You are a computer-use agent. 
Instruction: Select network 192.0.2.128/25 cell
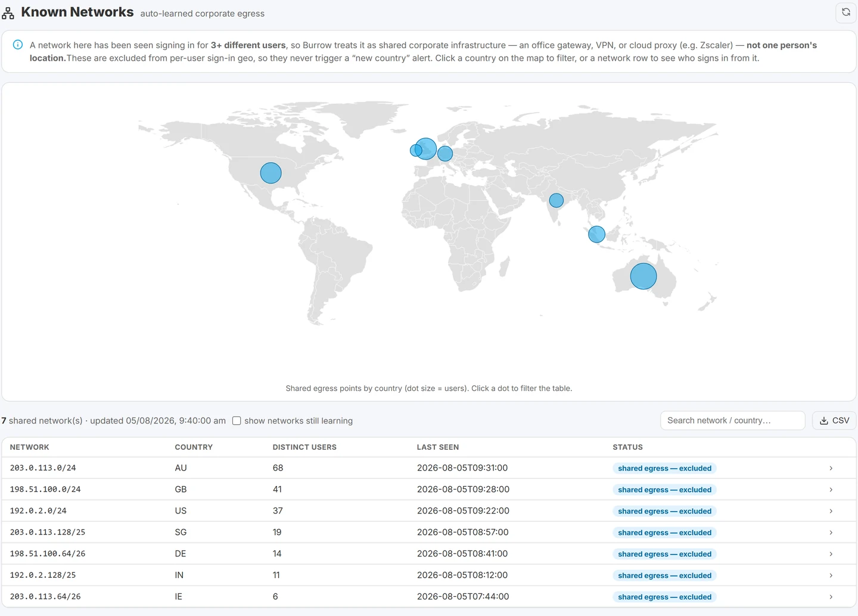coord(43,575)
